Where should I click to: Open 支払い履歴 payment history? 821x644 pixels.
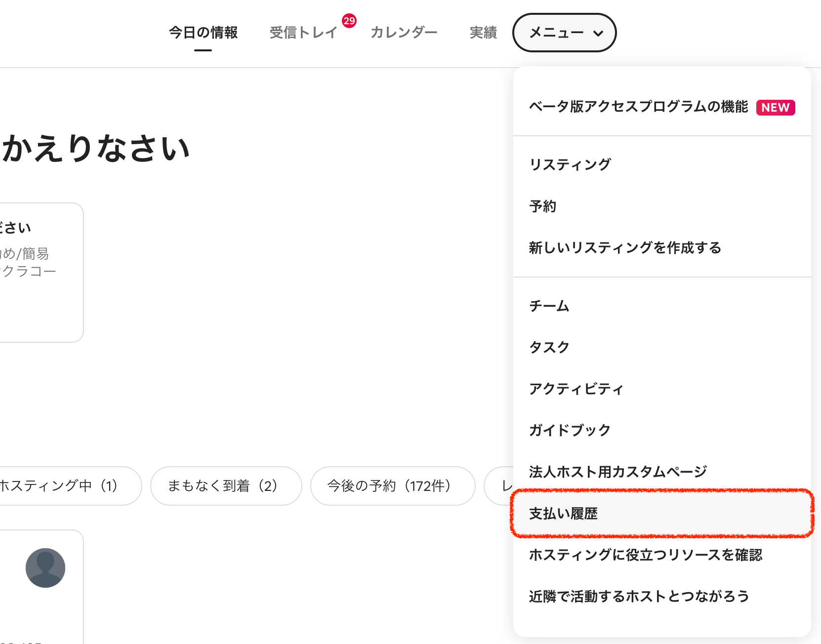563,514
